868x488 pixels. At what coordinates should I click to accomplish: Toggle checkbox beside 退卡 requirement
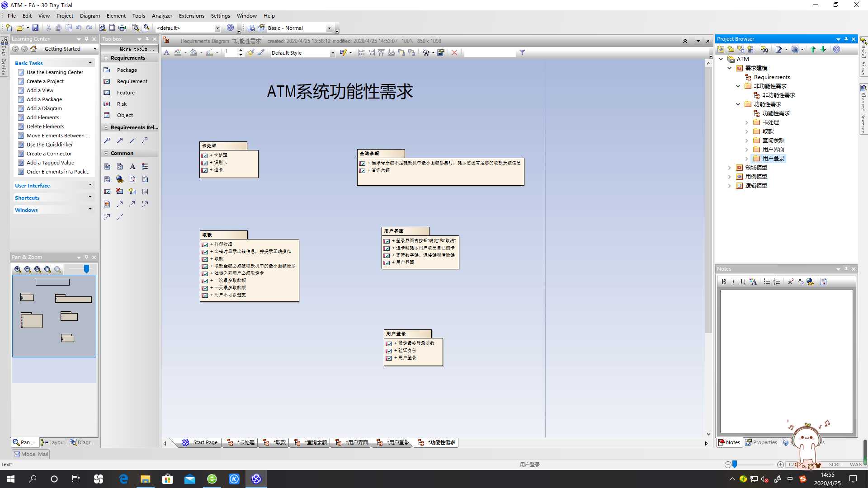(x=205, y=170)
